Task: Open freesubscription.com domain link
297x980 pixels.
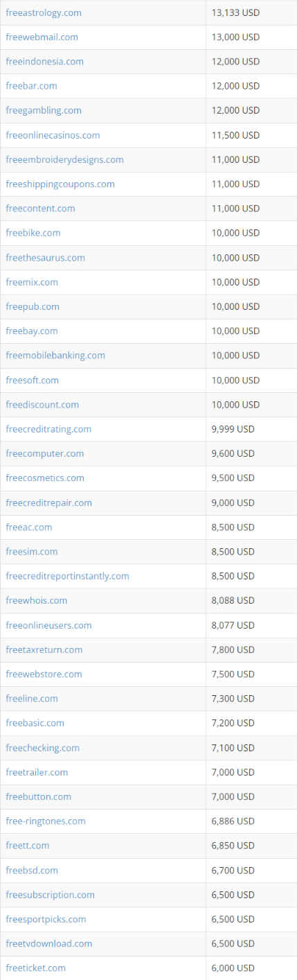Action: coord(50,895)
